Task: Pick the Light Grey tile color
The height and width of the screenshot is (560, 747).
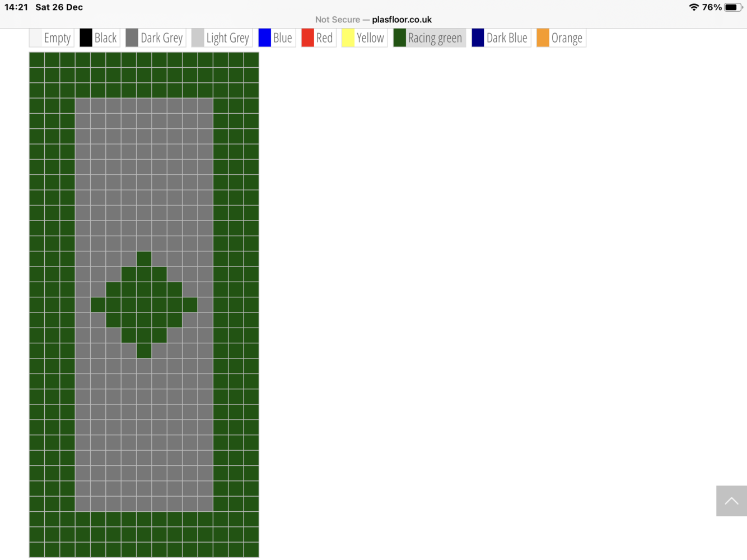Action: pyautogui.click(x=222, y=38)
